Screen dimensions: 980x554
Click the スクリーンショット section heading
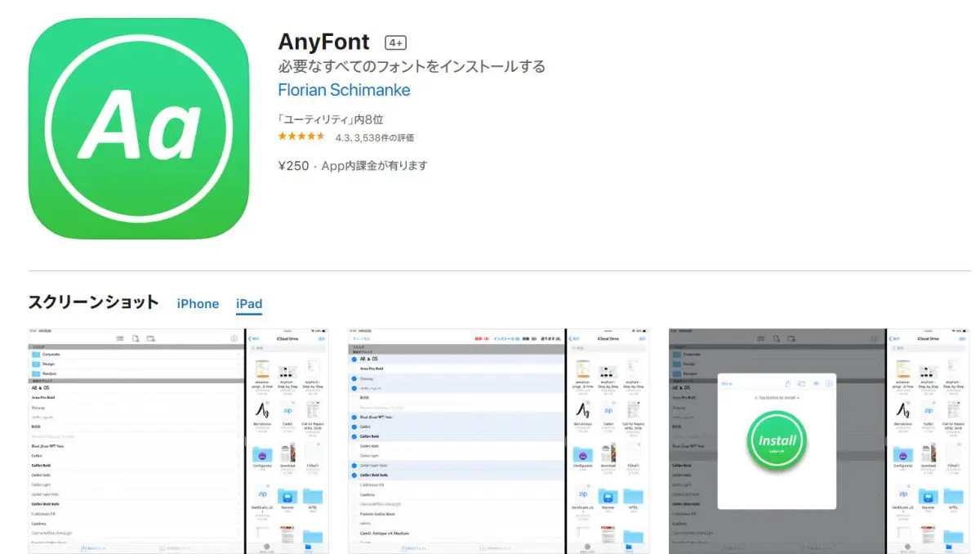93,302
